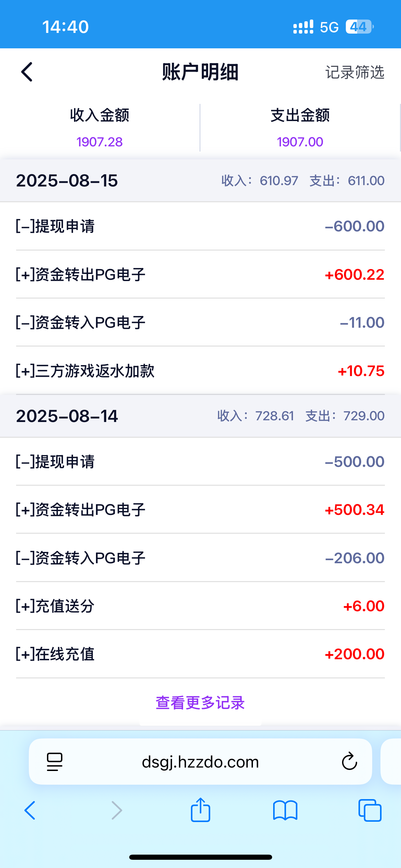Image resolution: width=401 pixels, height=868 pixels.
Task: Open the +200.00 在线充值 record
Action: coord(200,654)
